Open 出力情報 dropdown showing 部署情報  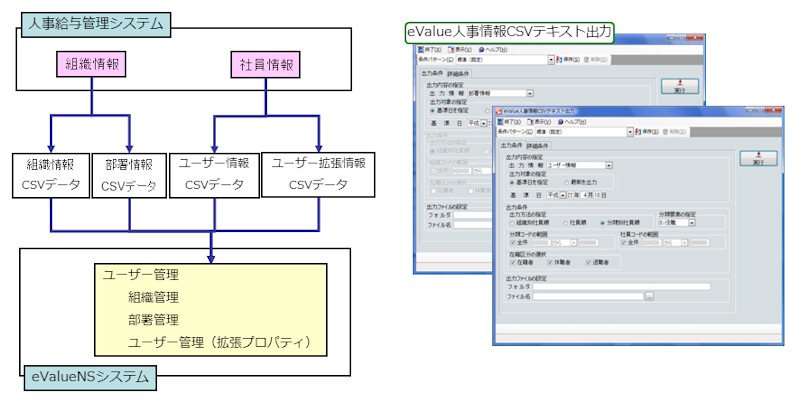pyautogui.click(x=530, y=93)
